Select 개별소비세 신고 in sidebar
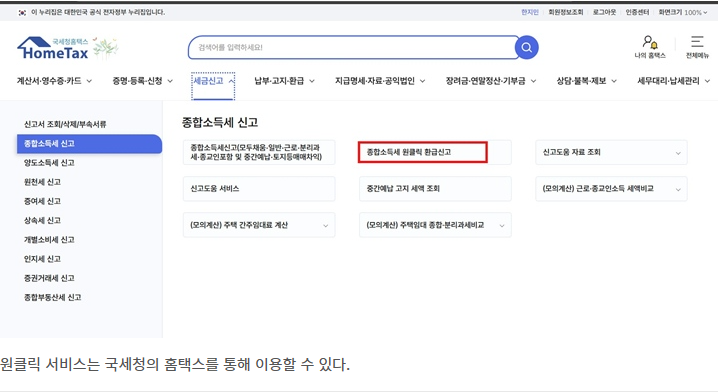The height and width of the screenshot is (392, 718). pos(49,240)
